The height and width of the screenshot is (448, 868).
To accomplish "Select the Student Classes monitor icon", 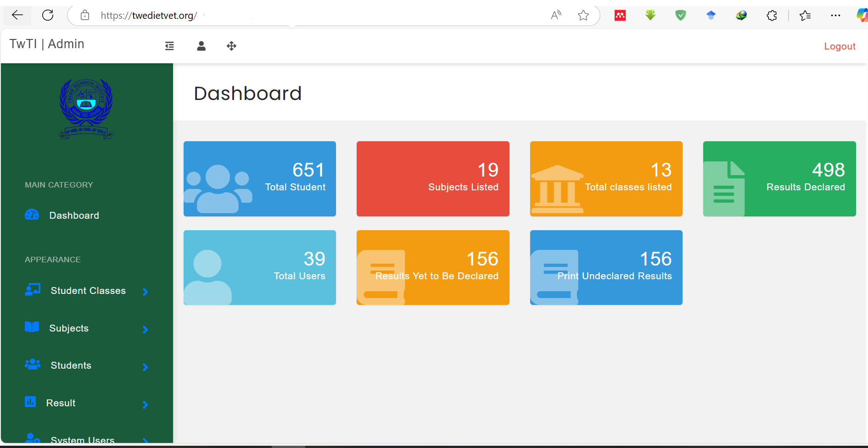I will click(x=31, y=290).
